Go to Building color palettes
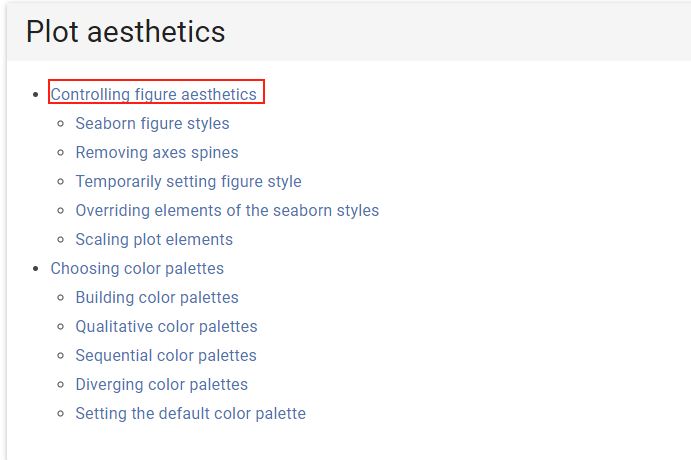Screen dimensions: 691x460 (x=157, y=298)
